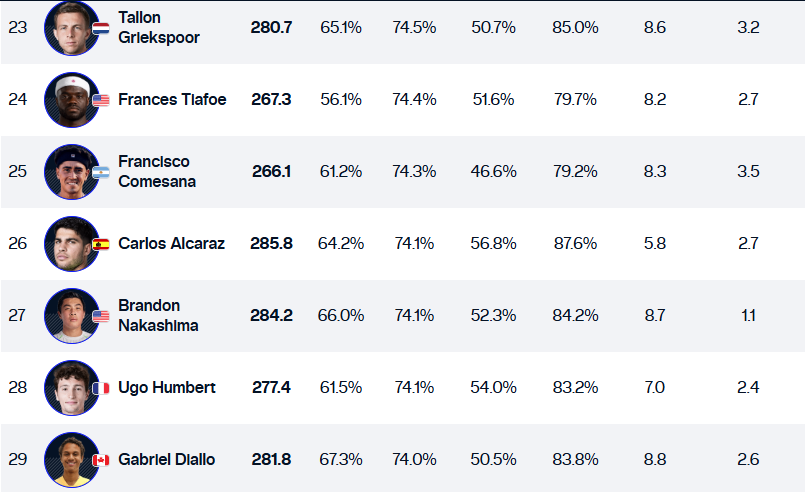Click the Netherlands flag beside Griekspoor
This screenshot has height=492, width=805.
pos(100,29)
